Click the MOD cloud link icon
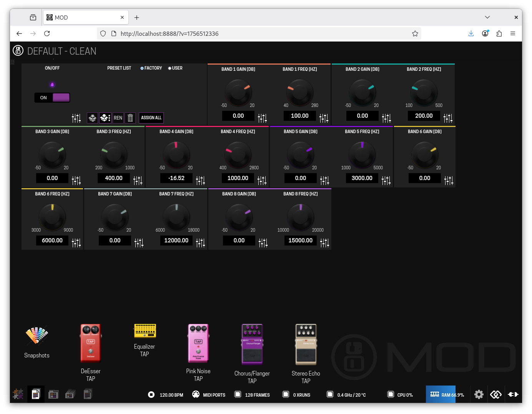532x414 pixels. (x=496, y=394)
